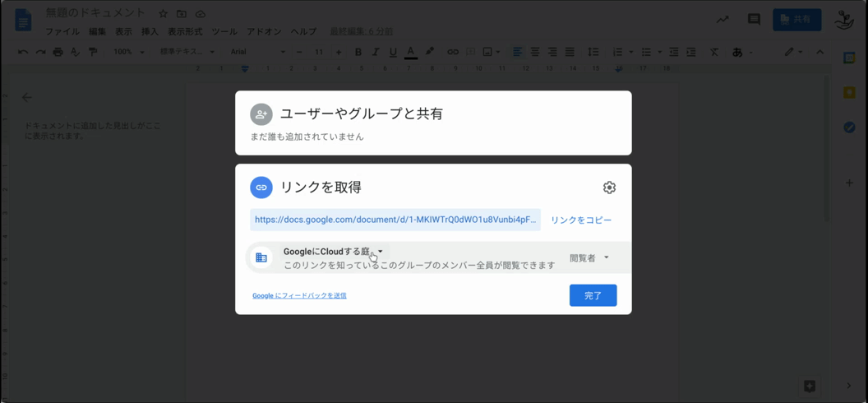Image resolution: width=868 pixels, height=403 pixels.
Task: Open Google にフィードバックを送信 link
Action: (x=299, y=295)
